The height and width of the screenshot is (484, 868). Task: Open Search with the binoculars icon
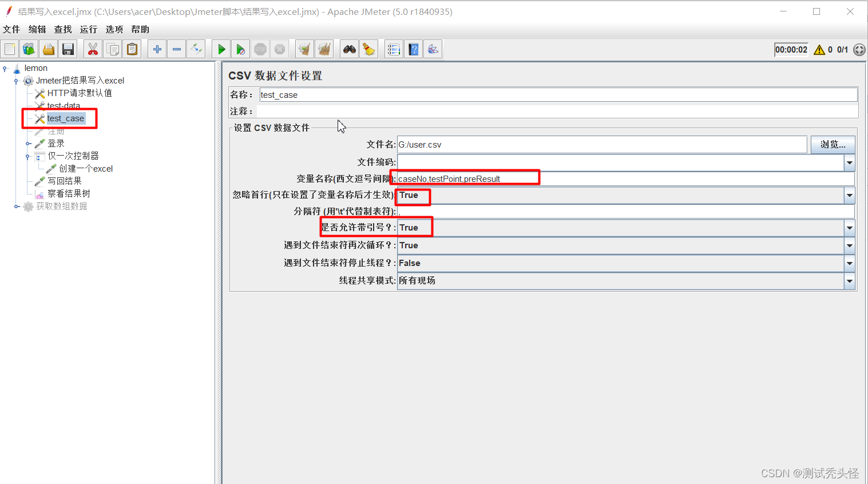click(350, 49)
